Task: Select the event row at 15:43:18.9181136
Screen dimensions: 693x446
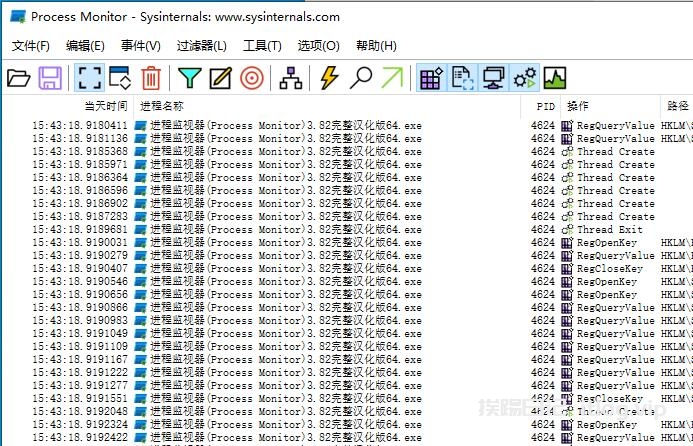Action: 346,138
